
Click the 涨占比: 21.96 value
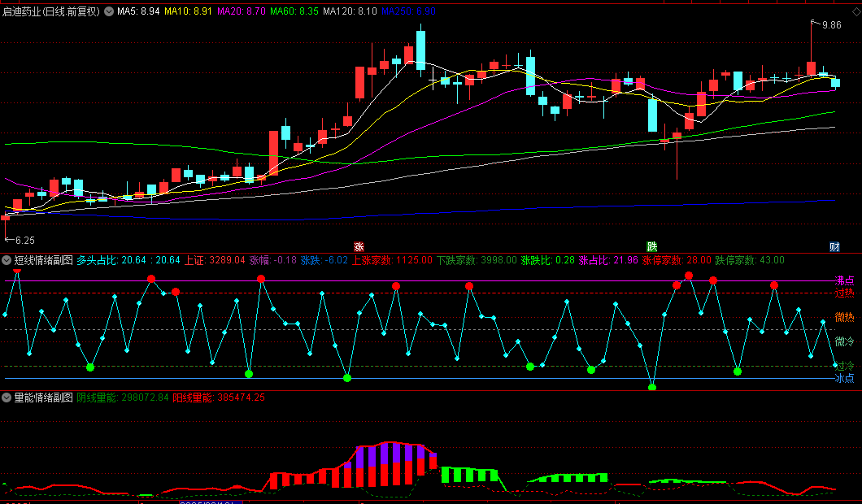click(608, 260)
